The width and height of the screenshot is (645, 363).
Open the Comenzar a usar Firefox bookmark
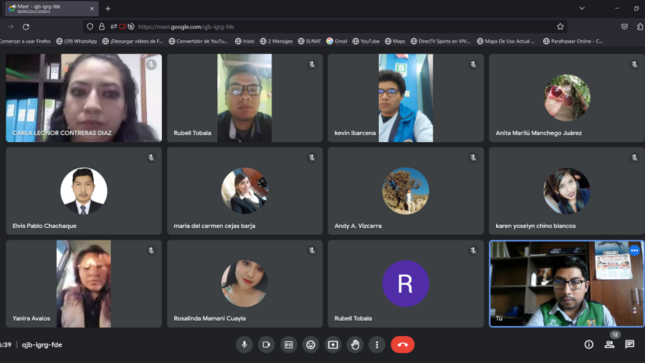click(x=25, y=41)
